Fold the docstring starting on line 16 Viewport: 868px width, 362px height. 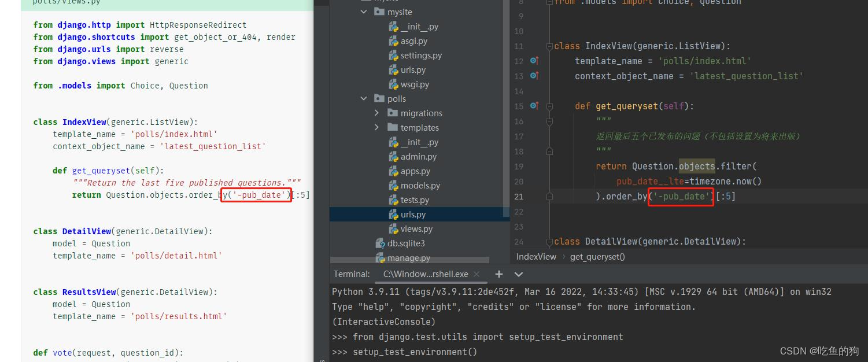coord(549,121)
